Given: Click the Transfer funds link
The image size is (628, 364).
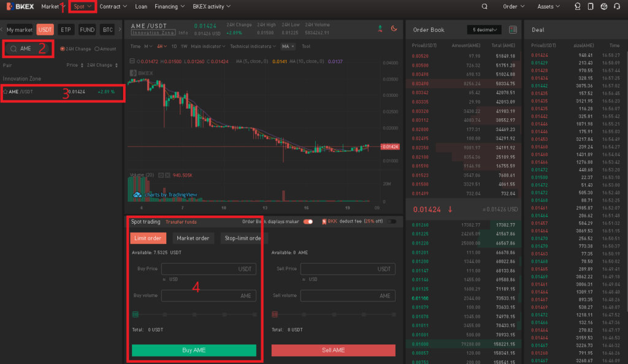Looking at the screenshot, I should click(x=181, y=222).
